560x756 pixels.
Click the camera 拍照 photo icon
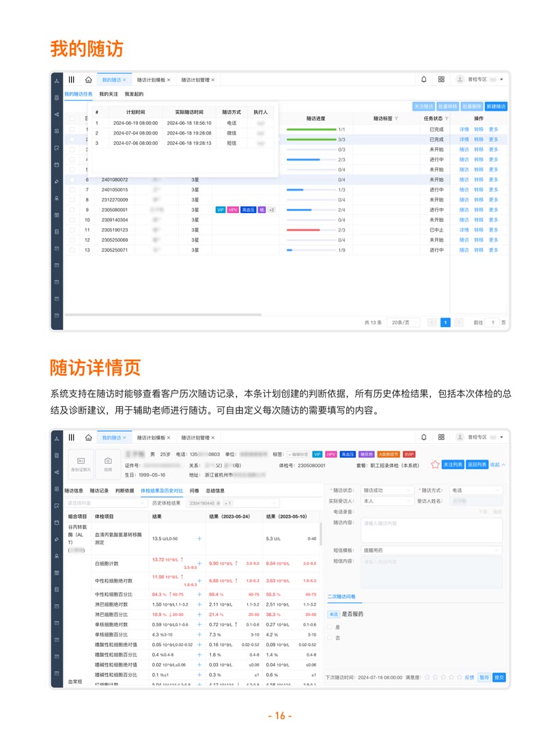point(108,463)
